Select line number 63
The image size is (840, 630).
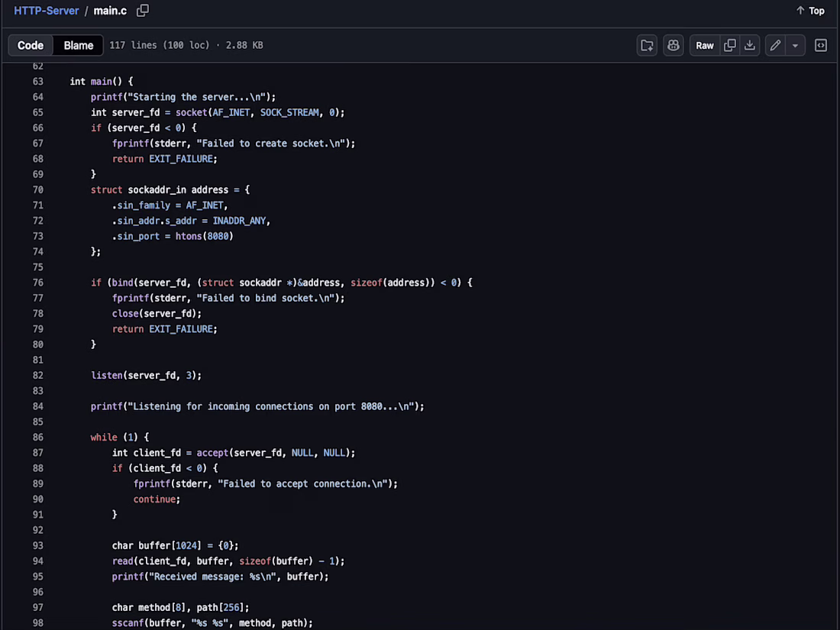coord(37,82)
